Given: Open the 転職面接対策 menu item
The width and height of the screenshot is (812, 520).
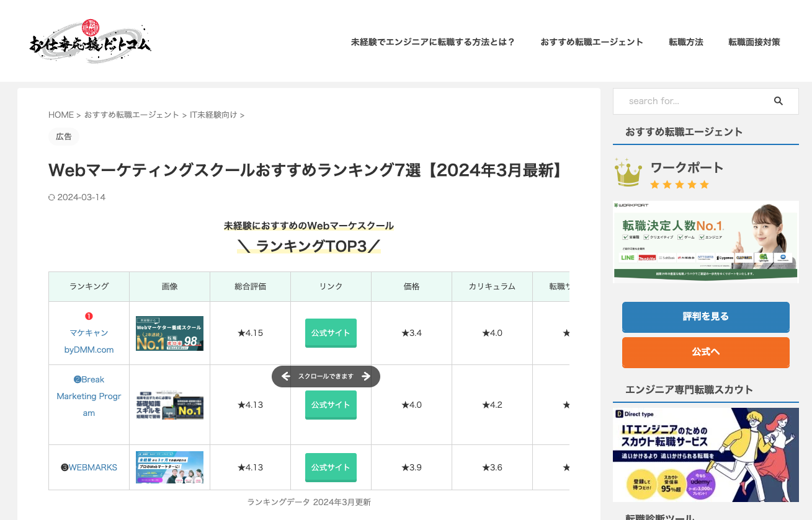Looking at the screenshot, I should tap(754, 42).
